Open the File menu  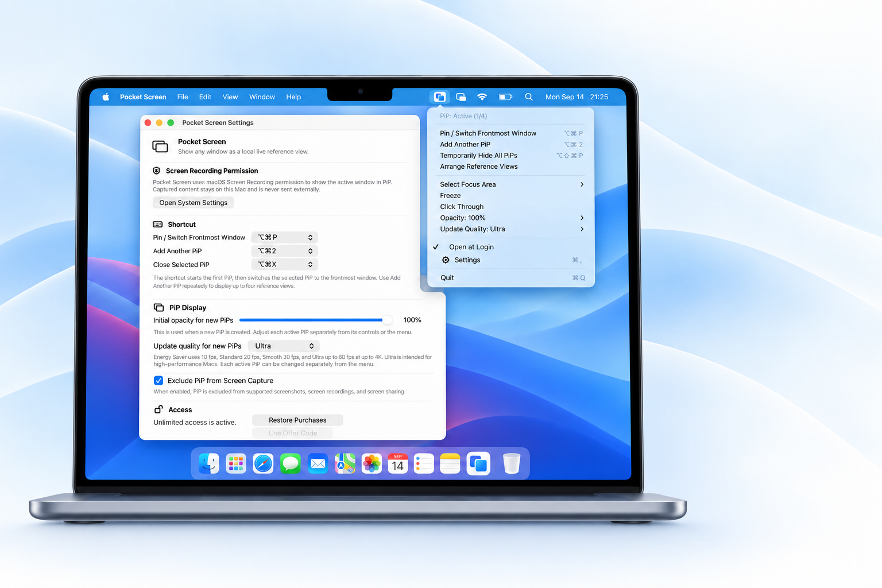coord(183,97)
